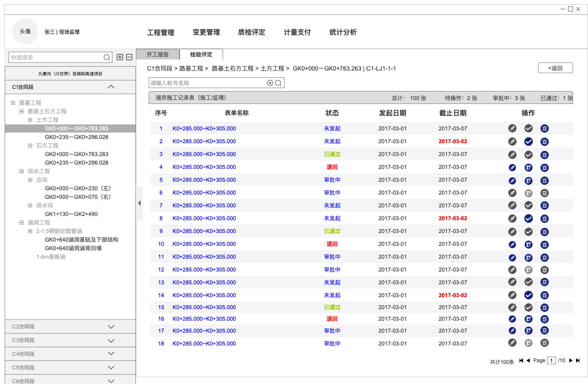Expand the C3合同段 section
This screenshot has height=384, width=588.
pos(111,340)
